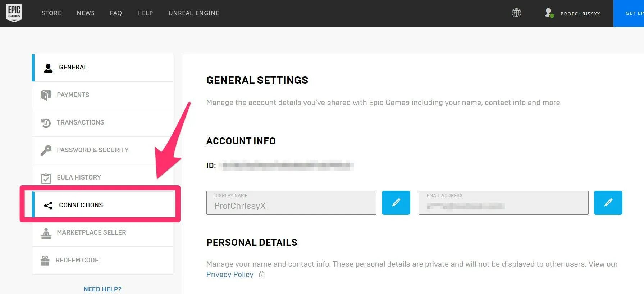The width and height of the screenshot is (644, 294).
Task: Click the Transactions history icon
Action: [x=46, y=123]
